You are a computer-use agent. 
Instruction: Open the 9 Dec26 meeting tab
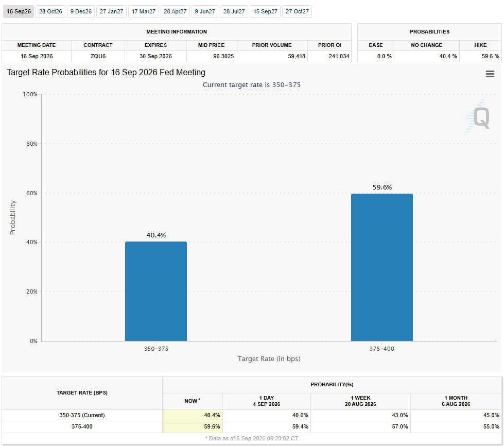point(81,11)
